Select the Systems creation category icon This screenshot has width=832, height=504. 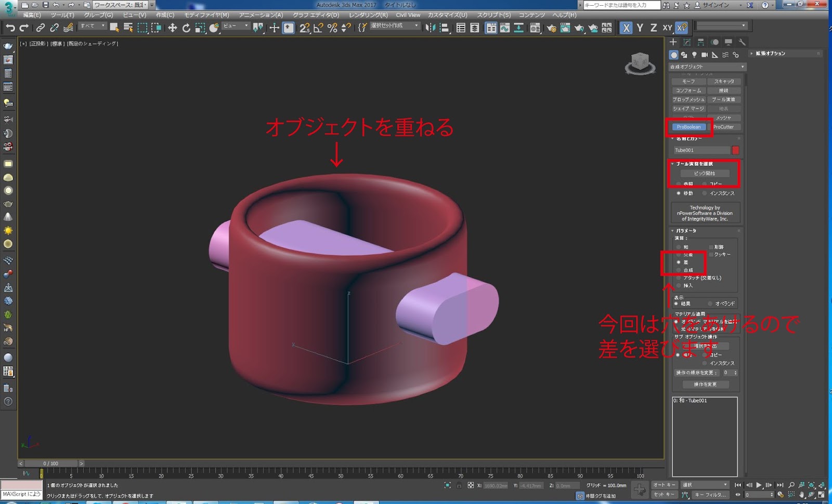[736, 55]
